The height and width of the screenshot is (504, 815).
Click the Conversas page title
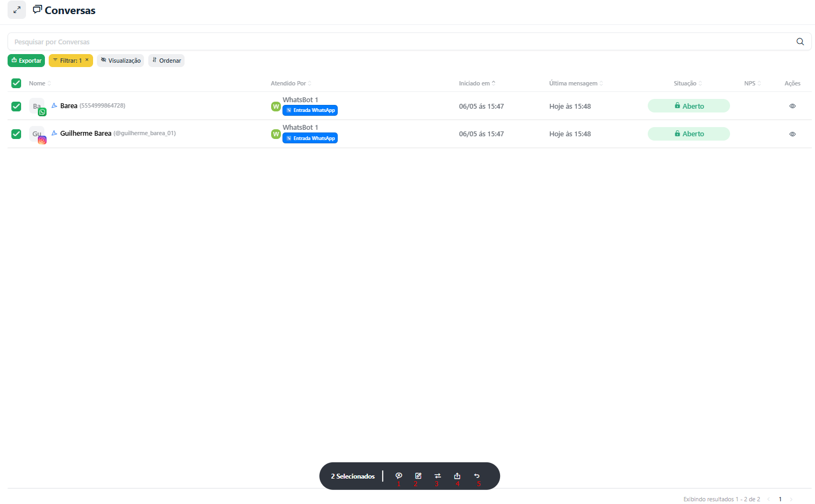coord(70,10)
